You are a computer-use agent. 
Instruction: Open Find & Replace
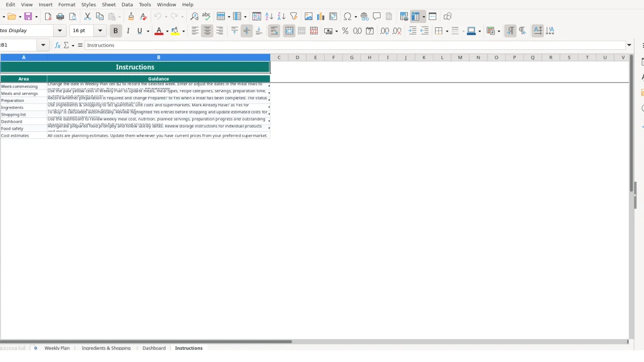coord(194,17)
